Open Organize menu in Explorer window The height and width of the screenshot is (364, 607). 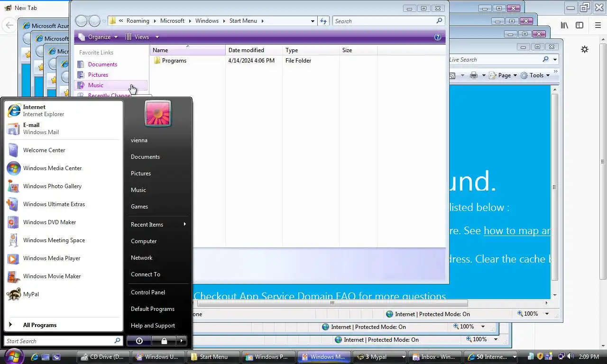click(x=98, y=37)
